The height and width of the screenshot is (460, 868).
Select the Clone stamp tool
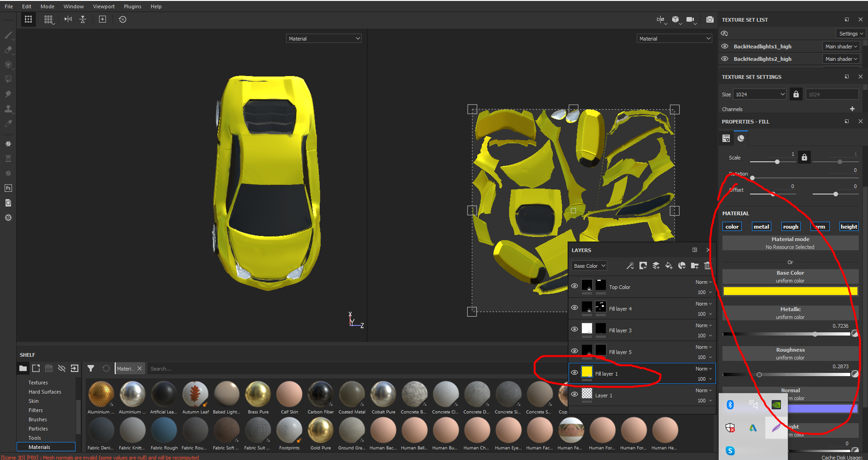pyautogui.click(x=8, y=109)
